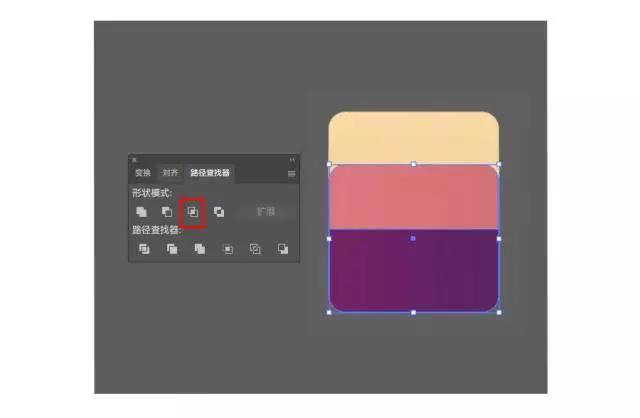This screenshot has width=640, height=418.
Task: Collapse the panel with the double-arrow icon
Action: [292, 159]
